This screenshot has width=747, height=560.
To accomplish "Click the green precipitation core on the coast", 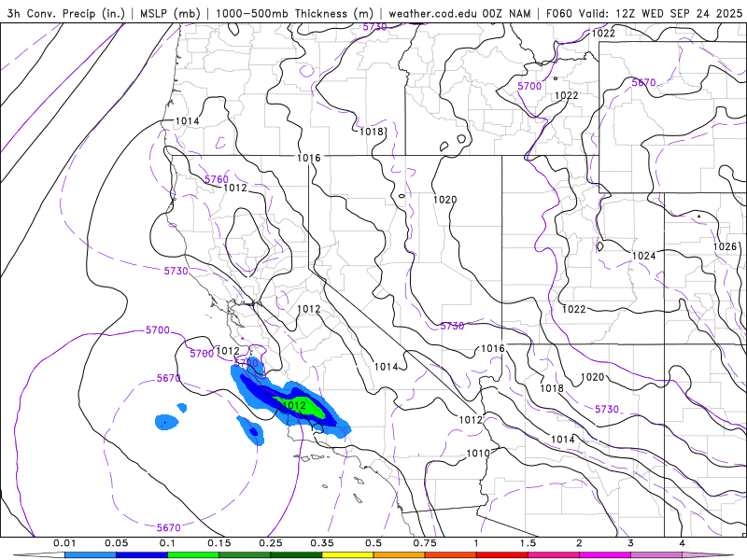I will [307, 407].
